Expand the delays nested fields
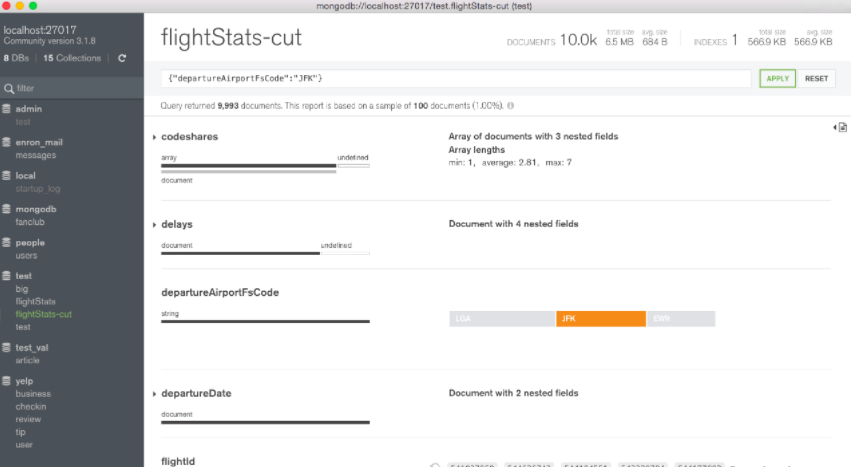 (154, 225)
